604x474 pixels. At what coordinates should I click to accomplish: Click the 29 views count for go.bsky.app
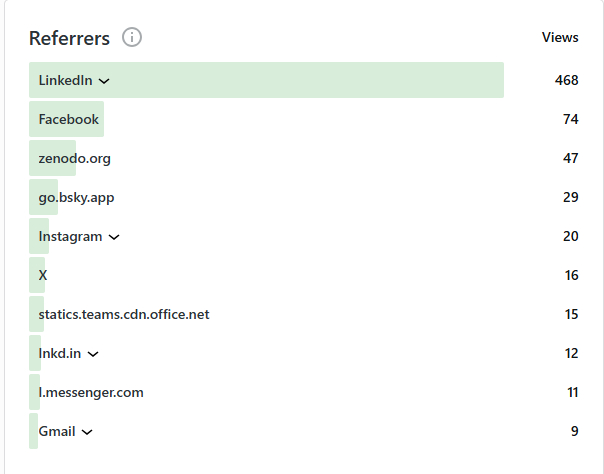(570, 197)
